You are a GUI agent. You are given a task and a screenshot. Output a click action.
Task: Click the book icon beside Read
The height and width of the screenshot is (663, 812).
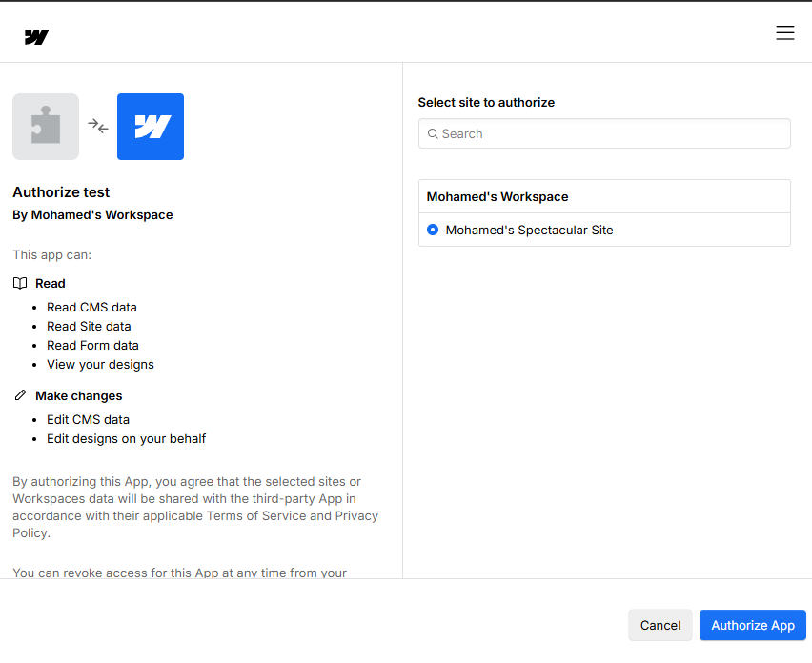click(20, 283)
